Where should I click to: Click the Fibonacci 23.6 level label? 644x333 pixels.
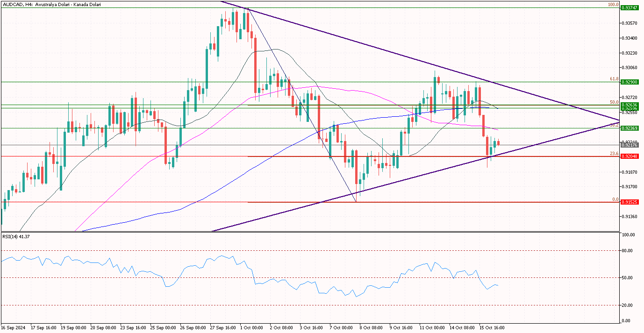(614, 154)
